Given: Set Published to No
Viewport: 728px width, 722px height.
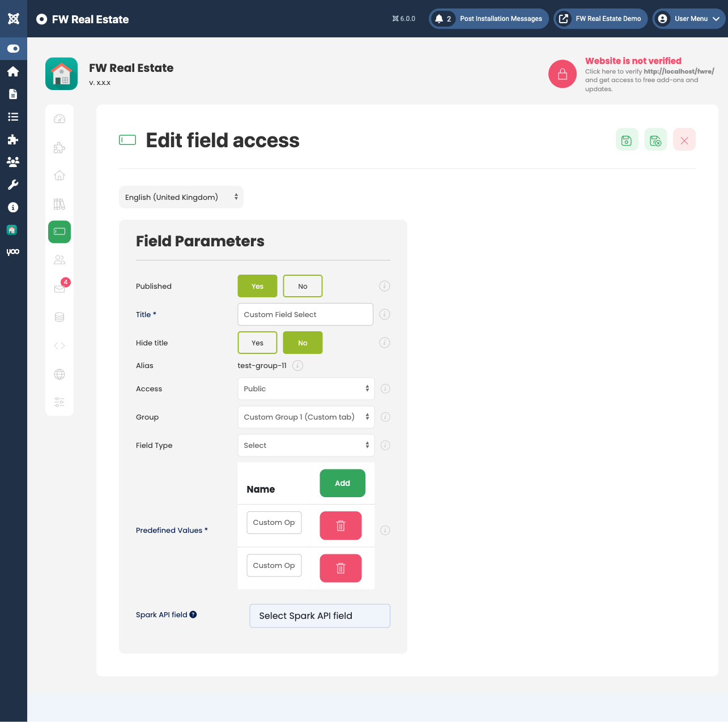Looking at the screenshot, I should click(303, 286).
